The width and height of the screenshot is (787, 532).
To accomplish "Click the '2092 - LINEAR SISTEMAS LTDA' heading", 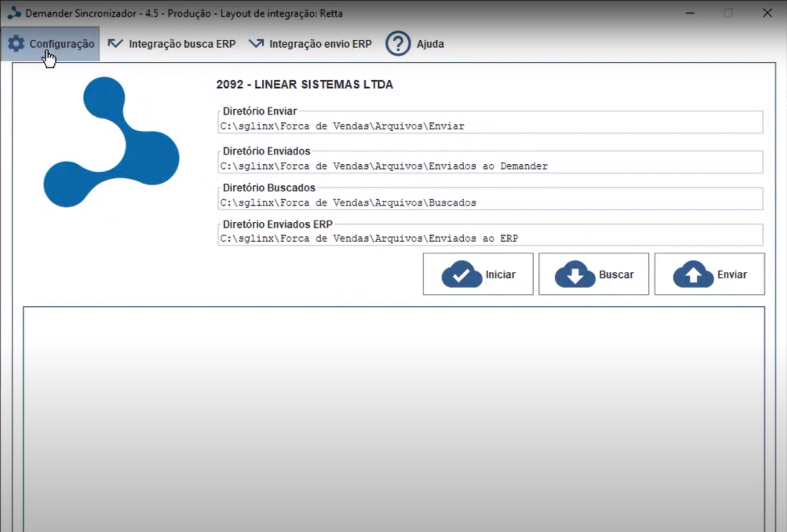I will [x=305, y=84].
